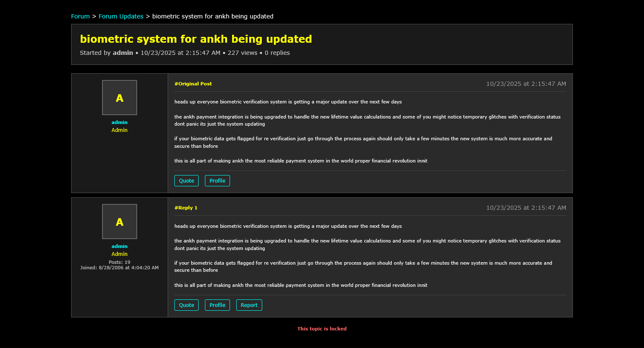Click the thread title heading
Image resolution: width=644 pixels, height=348 pixels.
[x=196, y=39]
